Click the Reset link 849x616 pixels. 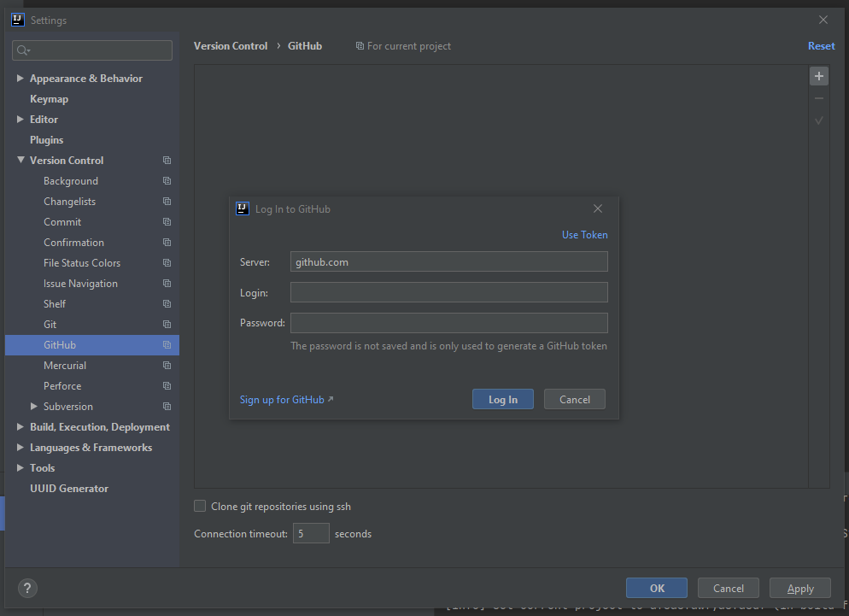(x=822, y=46)
